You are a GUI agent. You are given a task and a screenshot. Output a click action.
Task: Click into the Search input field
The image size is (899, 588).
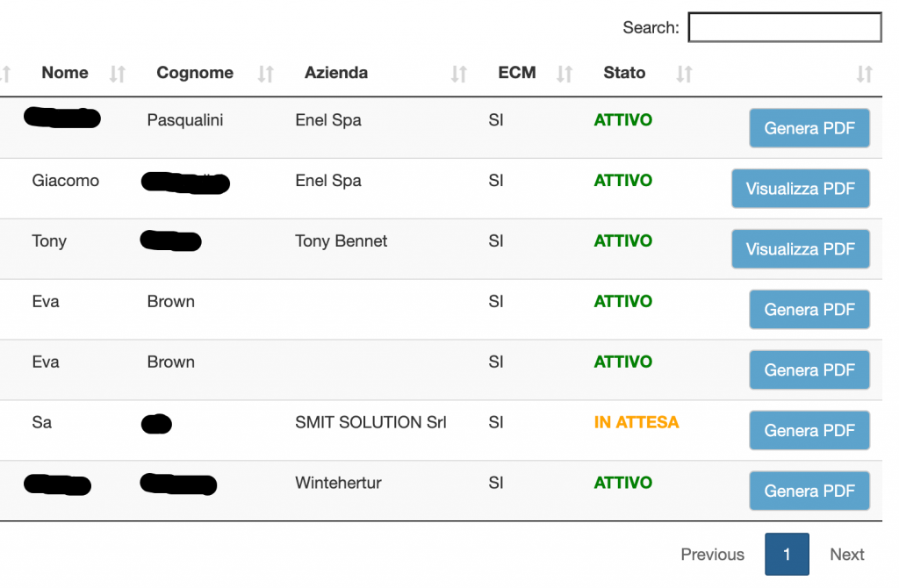tap(785, 27)
